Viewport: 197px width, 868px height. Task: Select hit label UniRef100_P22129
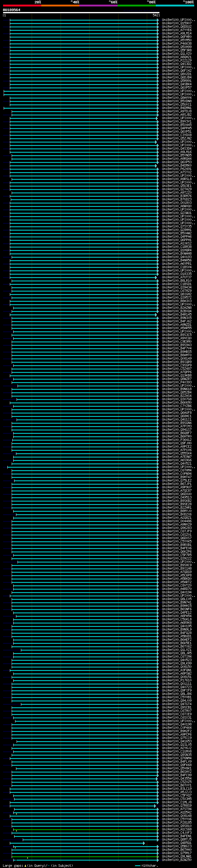177,60
